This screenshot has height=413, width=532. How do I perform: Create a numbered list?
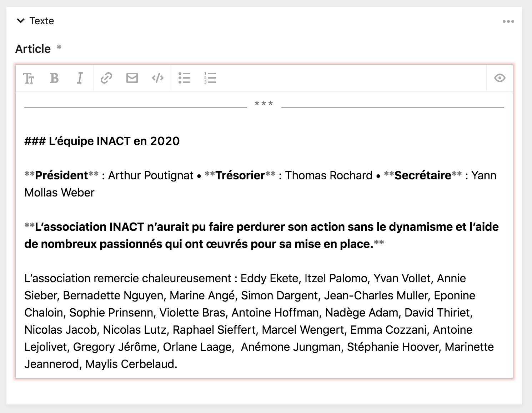coord(210,78)
